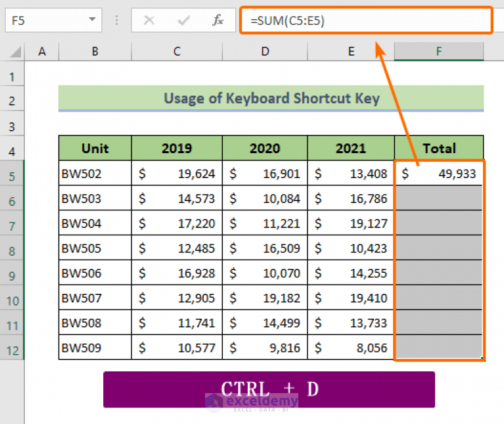504x424 pixels.
Task: Click the 'Total' header cell
Action: click(x=439, y=148)
